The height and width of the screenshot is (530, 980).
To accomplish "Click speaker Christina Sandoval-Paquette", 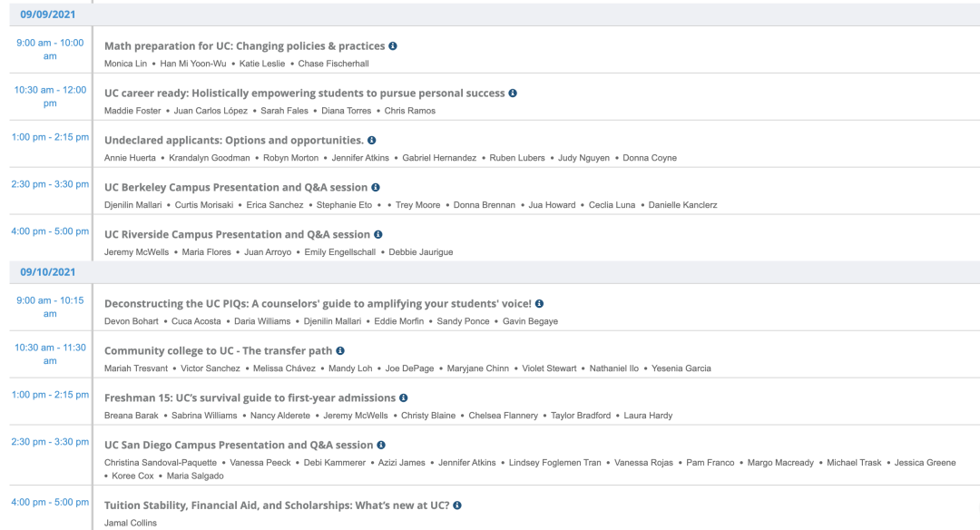I will 161,463.
